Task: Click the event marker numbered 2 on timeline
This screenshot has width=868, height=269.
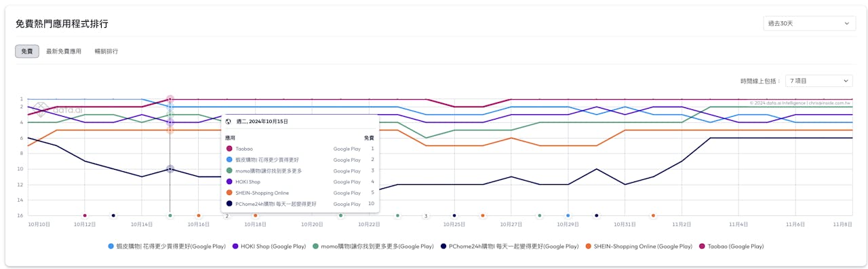Action: click(x=227, y=216)
